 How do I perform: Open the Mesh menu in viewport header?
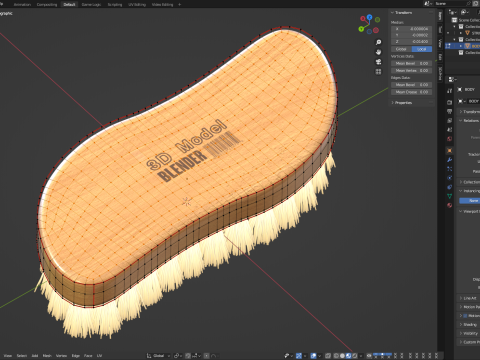pos(47,356)
